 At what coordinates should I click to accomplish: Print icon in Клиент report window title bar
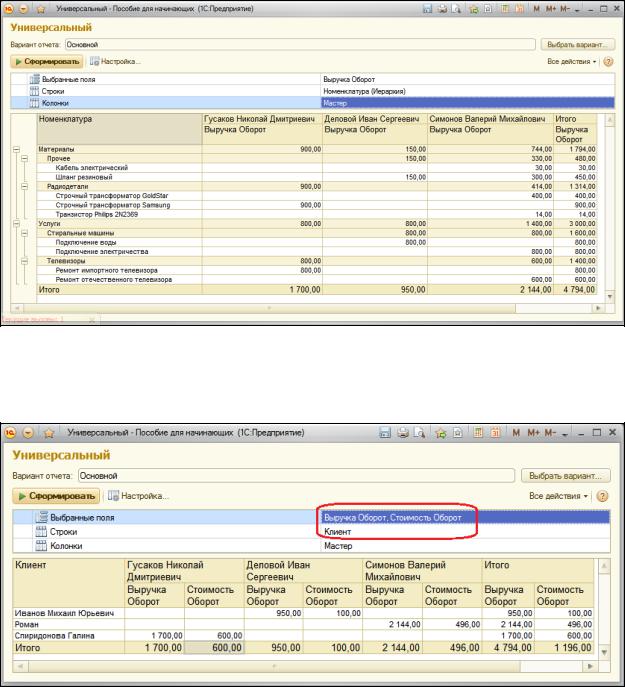(403, 433)
